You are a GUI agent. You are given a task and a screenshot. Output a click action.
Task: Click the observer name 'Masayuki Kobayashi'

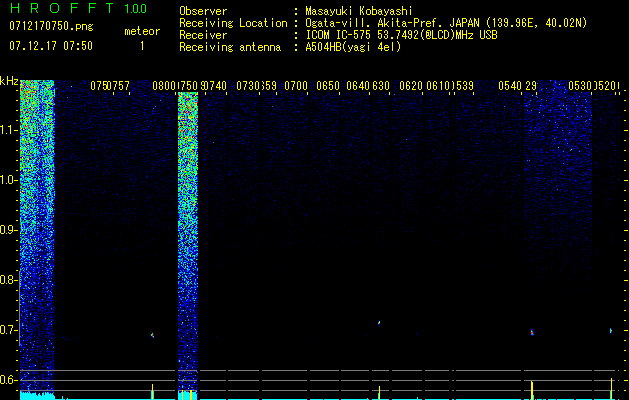pyautogui.click(x=359, y=11)
